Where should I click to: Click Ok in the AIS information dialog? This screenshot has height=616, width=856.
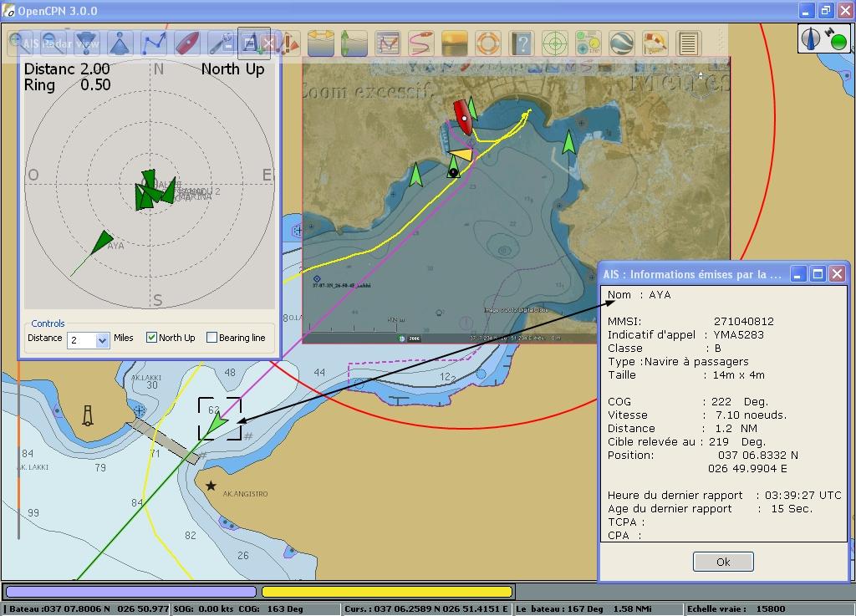[x=723, y=562]
